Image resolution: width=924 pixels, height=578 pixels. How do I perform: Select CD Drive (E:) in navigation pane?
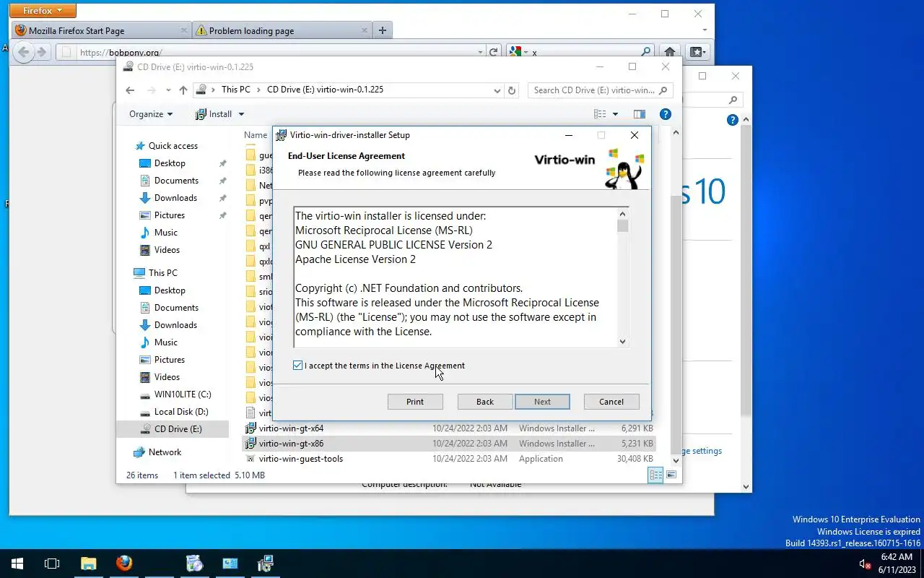coord(173,429)
